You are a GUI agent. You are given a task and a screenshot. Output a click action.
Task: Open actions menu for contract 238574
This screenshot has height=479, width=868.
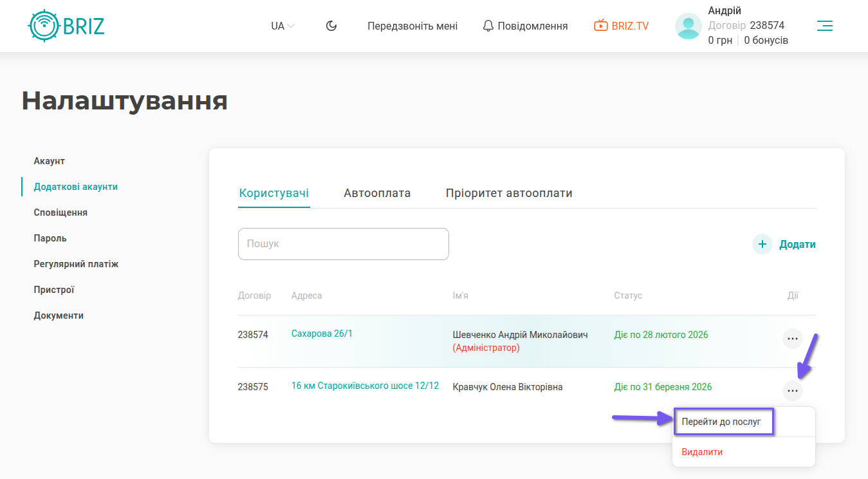(x=792, y=338)
